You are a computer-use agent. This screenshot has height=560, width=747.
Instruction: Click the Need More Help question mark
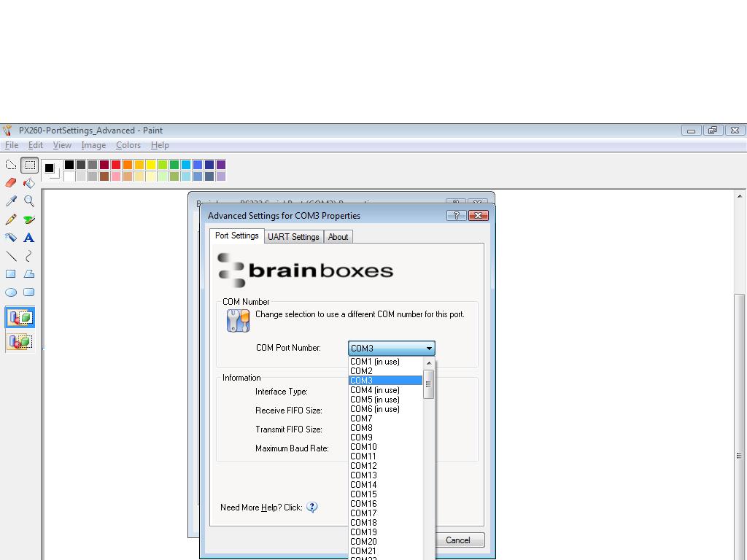[x=311, y=507]
